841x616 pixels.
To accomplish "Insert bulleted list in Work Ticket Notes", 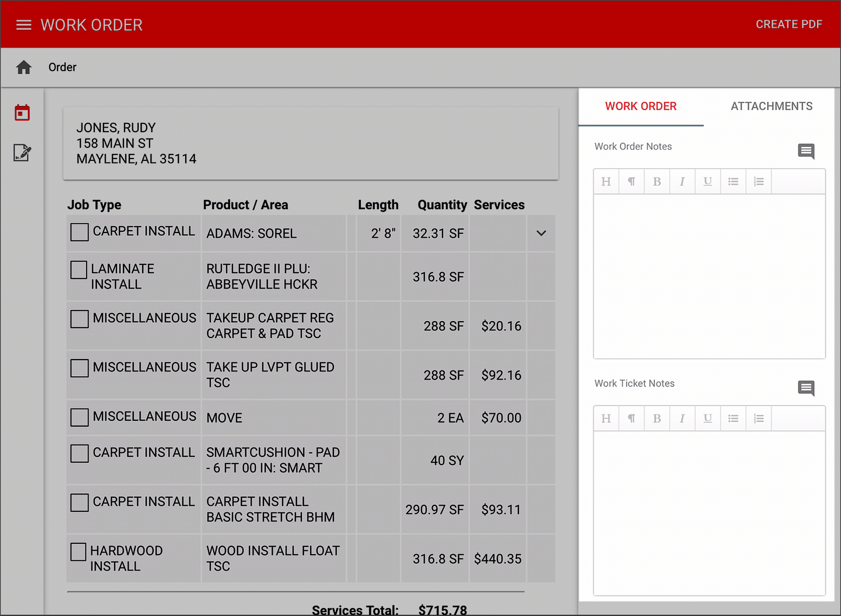I will [733, 418].
